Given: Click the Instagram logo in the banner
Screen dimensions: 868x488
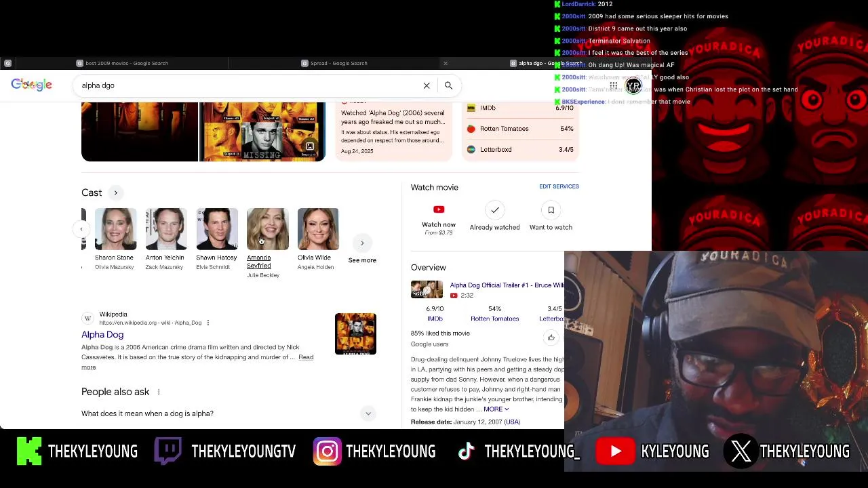Looking at the screenshot, I should (x=327, y=451).
